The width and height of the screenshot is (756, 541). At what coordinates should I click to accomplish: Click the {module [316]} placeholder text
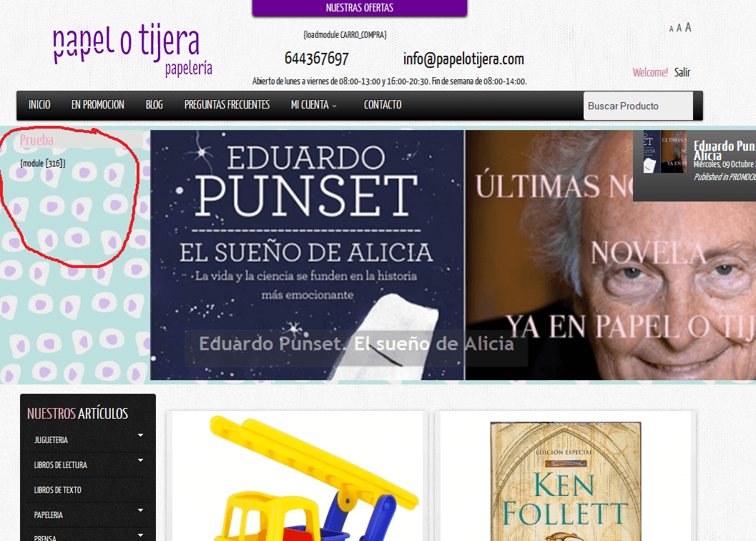[x=43, y=164]
